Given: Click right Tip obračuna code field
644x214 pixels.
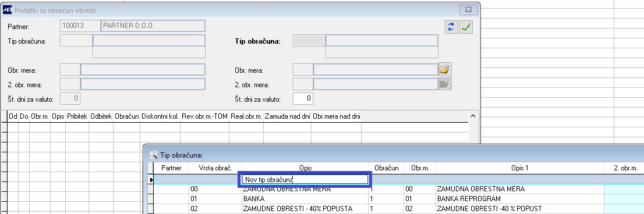Looking at the screenshot, I should 309,40.
